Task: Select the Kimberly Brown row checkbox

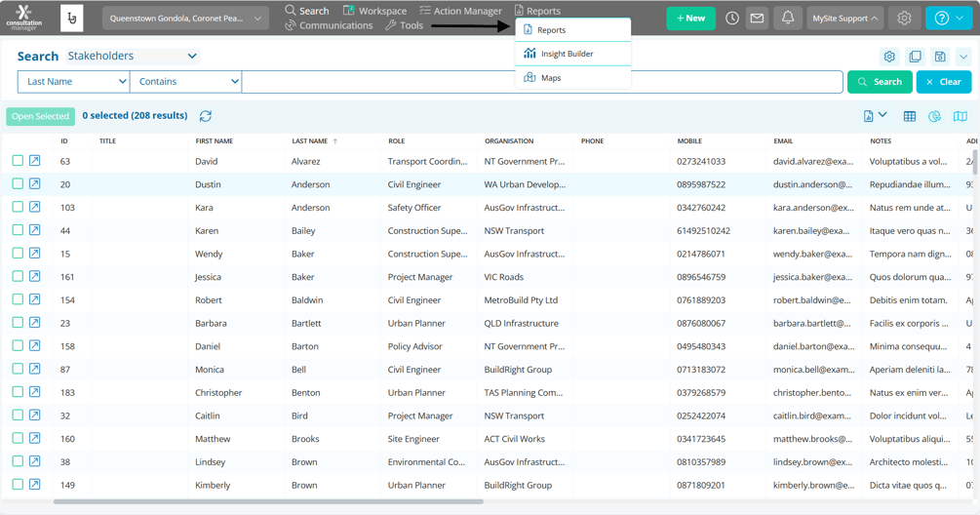Action: (18, 485)
